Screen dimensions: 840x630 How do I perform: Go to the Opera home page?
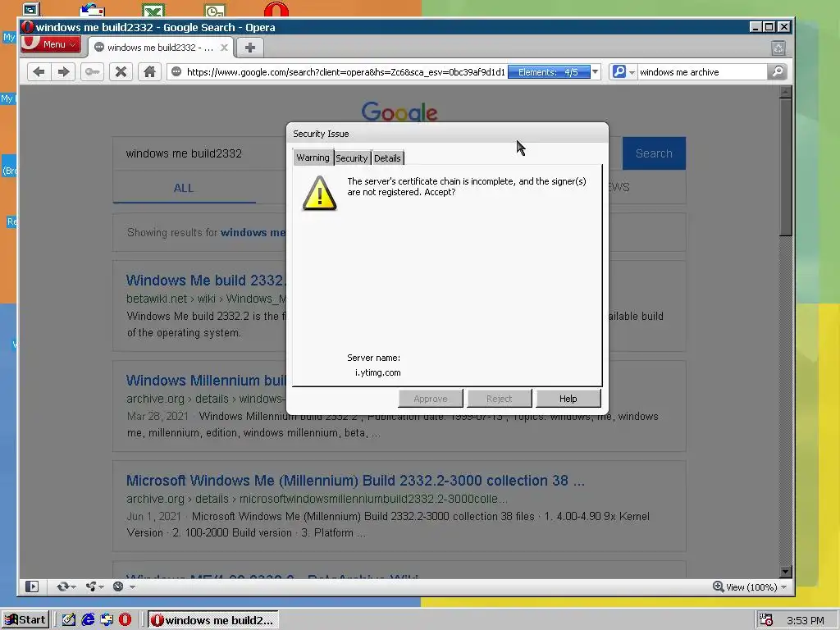[149, 72]
